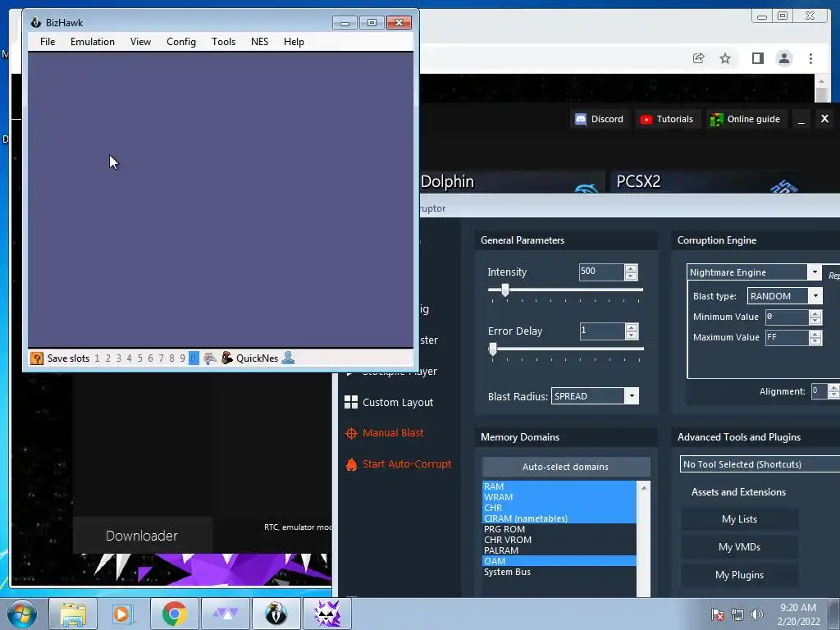
Task: Select the CHR memory domain
Action: [559, 508]
